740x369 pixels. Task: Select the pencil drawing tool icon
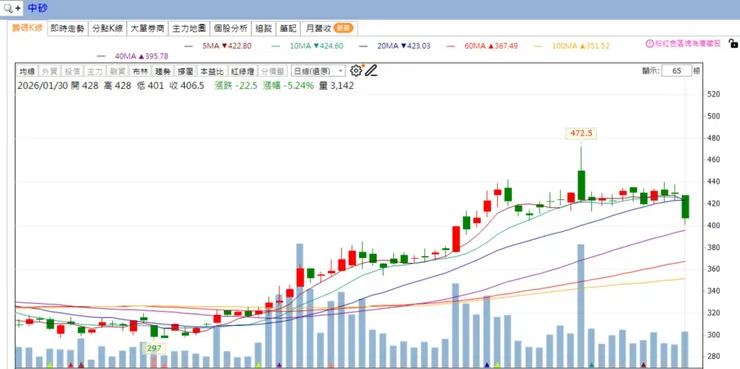point(372,71)
